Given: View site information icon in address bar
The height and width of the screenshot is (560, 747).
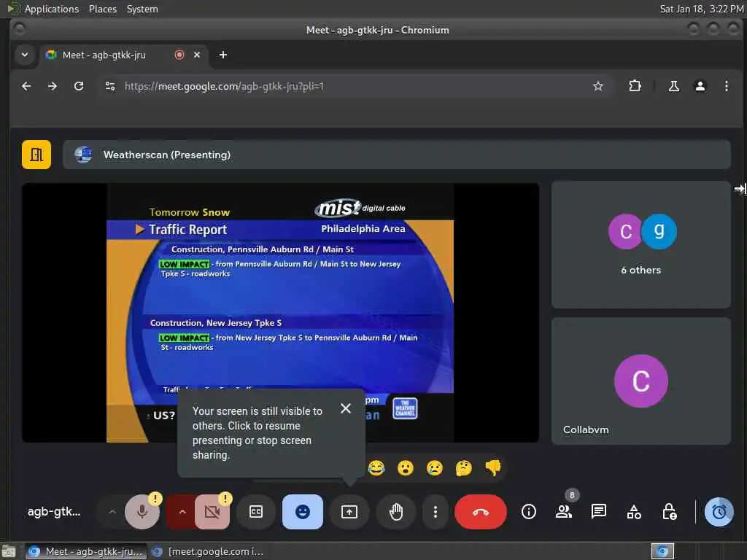Looking at the screenshot, I should tap(110, 86).
